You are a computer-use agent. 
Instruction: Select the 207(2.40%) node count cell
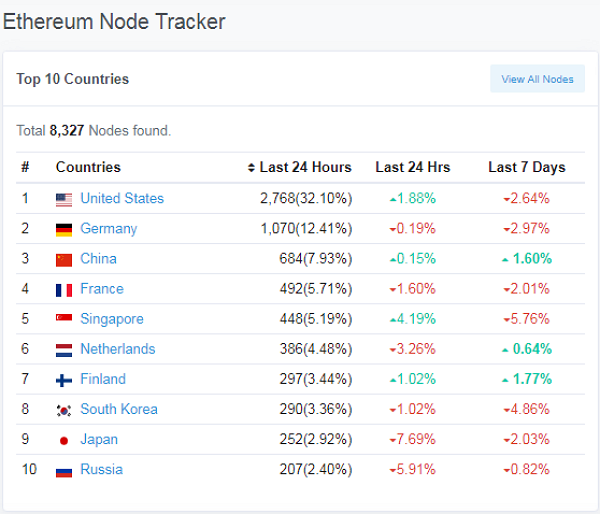316,469
